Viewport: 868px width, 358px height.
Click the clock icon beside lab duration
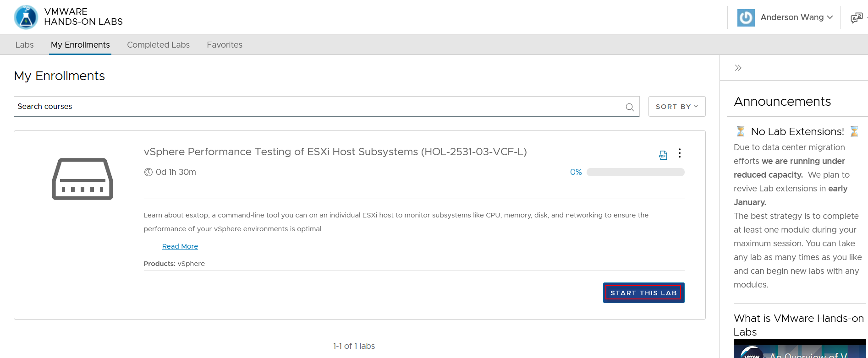(x=148, y=172)
